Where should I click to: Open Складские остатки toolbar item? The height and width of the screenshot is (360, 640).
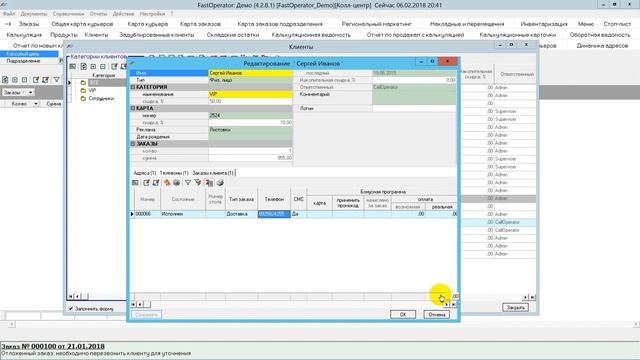(233, 35)
